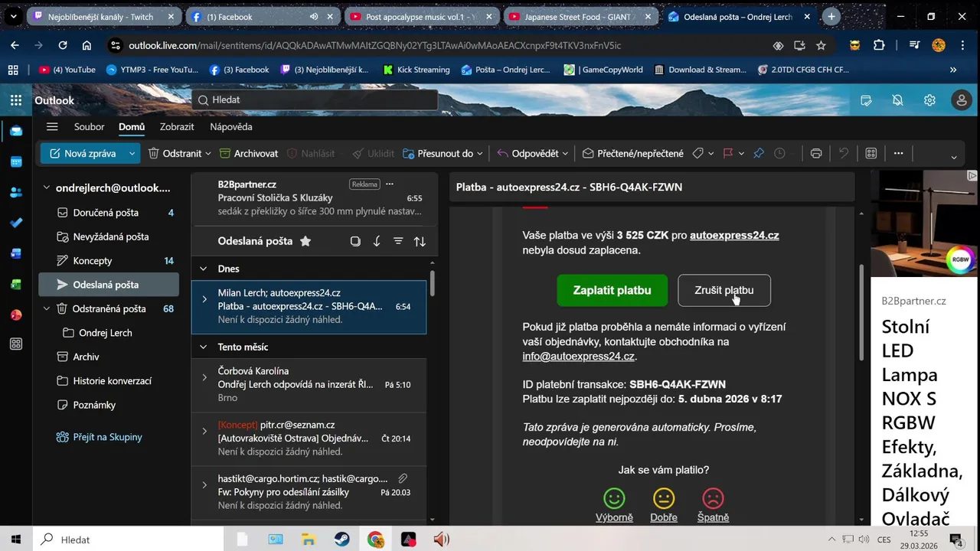Image resolution: width=980 pixels, height=551 pixels.
Task: Open People contacts in the left rail
Action: point(16,192)
